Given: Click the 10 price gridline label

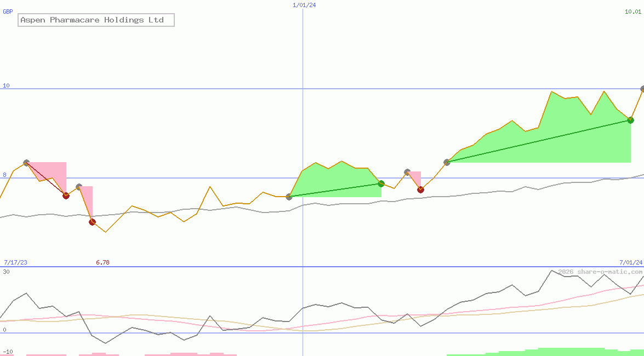Looking at the screenshot, I should (x=6, y=86).
